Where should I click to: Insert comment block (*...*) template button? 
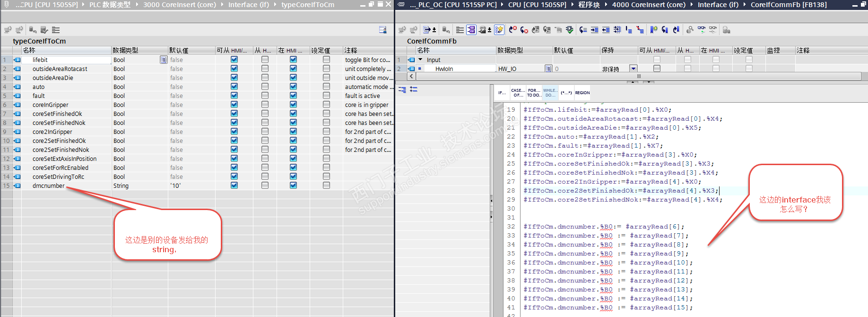[x=566, y=93]
